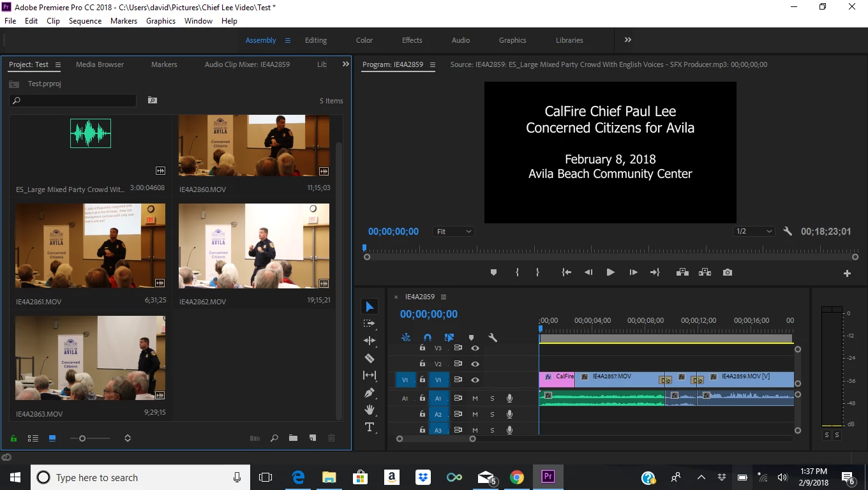Toggle nest sequence insert mode icon

(405, 338)
